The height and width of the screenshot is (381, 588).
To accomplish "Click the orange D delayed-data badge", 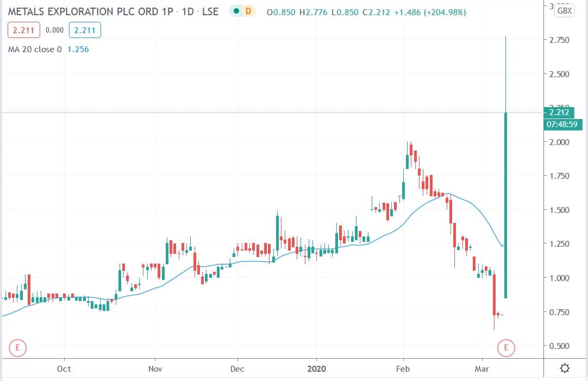I will 248,11.
